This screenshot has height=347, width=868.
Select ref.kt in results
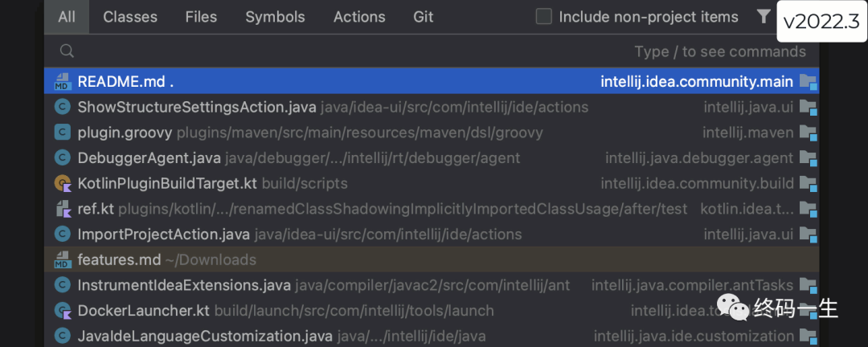pyautogui.click(x=432, y=209)
